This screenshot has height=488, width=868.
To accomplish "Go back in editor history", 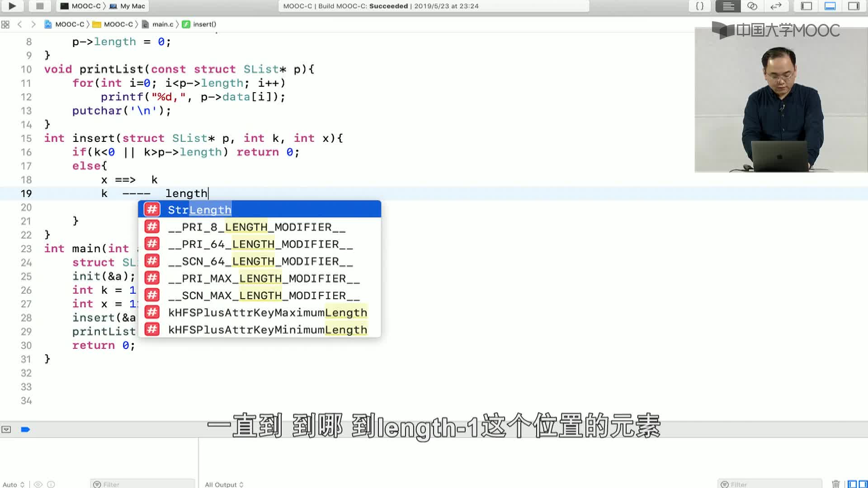I will pyautogui.click(x=19, y=24).
